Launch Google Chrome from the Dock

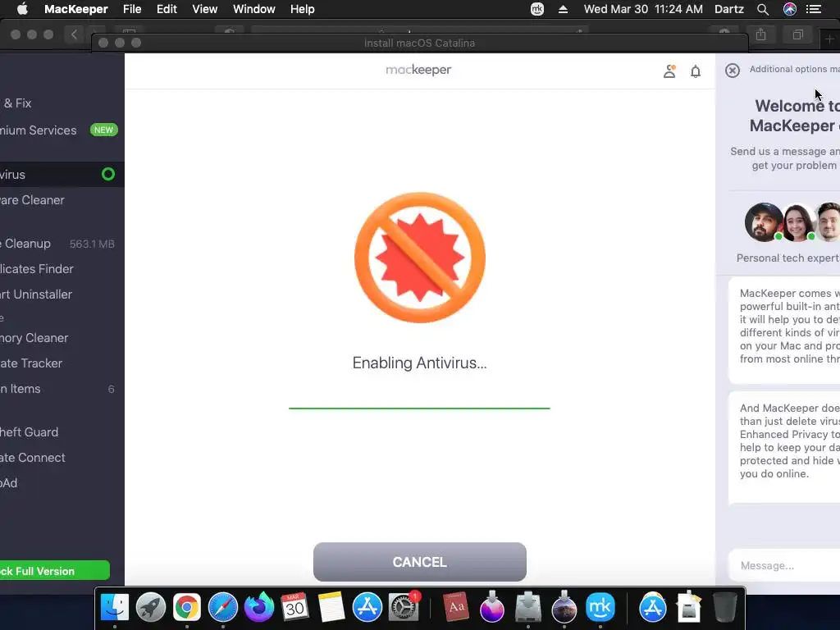click(186, 607)
